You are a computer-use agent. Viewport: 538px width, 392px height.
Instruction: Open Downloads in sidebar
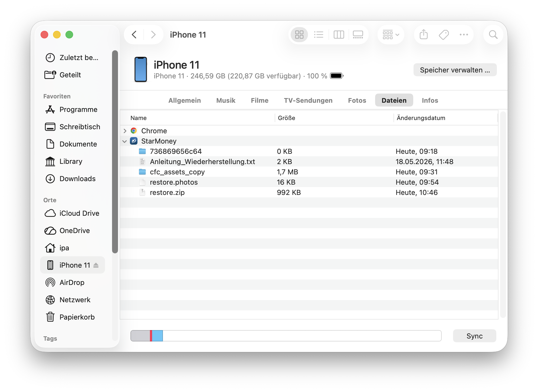point(72,179)
